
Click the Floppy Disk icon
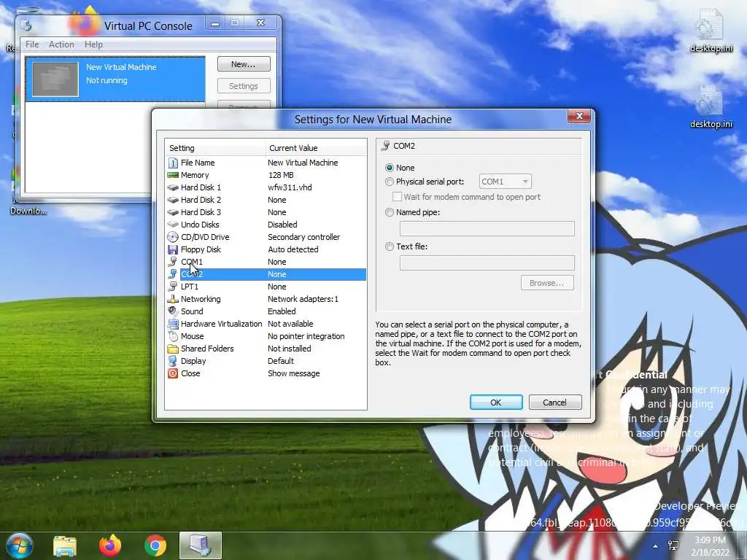pos(173,249)
